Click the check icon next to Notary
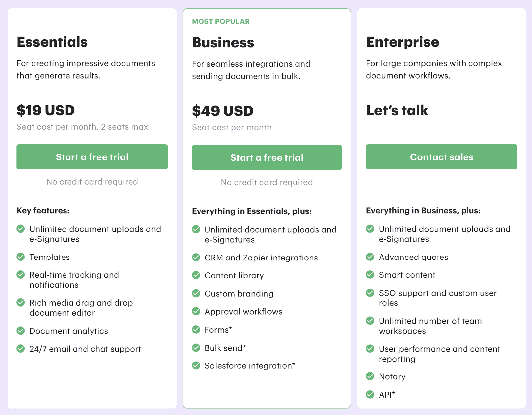The height and width of the screenshot is (415, 532). (x=370, y=376)
